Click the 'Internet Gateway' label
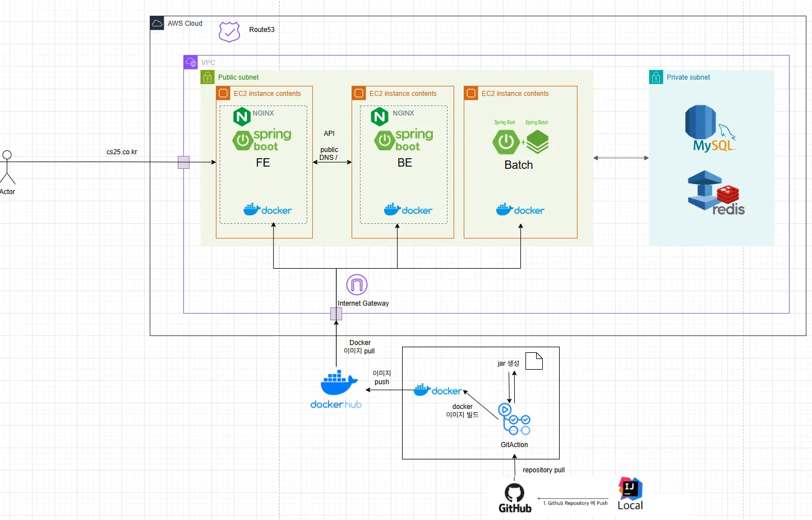 point(363,303)
